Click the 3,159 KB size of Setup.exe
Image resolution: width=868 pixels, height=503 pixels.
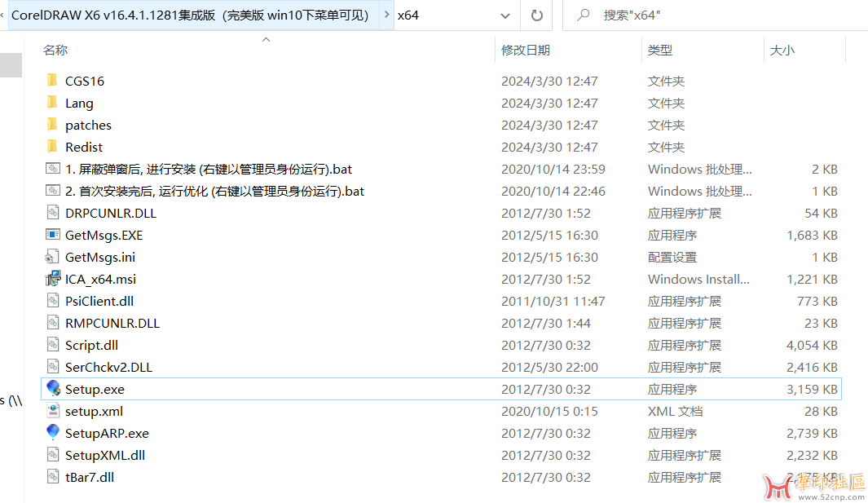[812, 389]
